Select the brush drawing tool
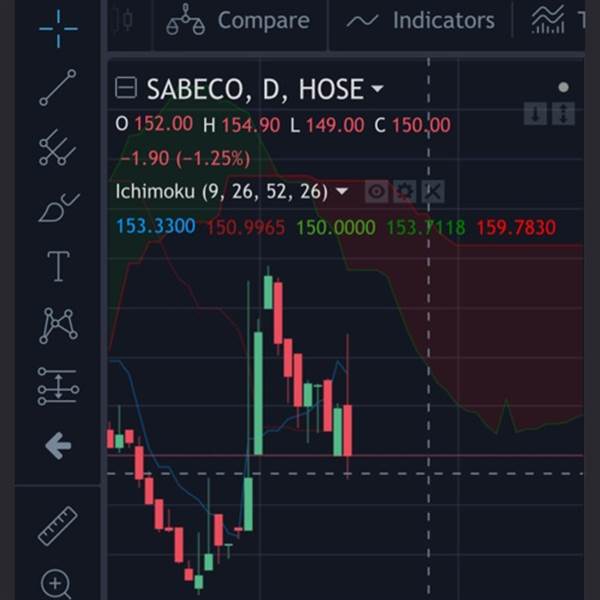This screenshot has width=600, height=600. [59, 208]
